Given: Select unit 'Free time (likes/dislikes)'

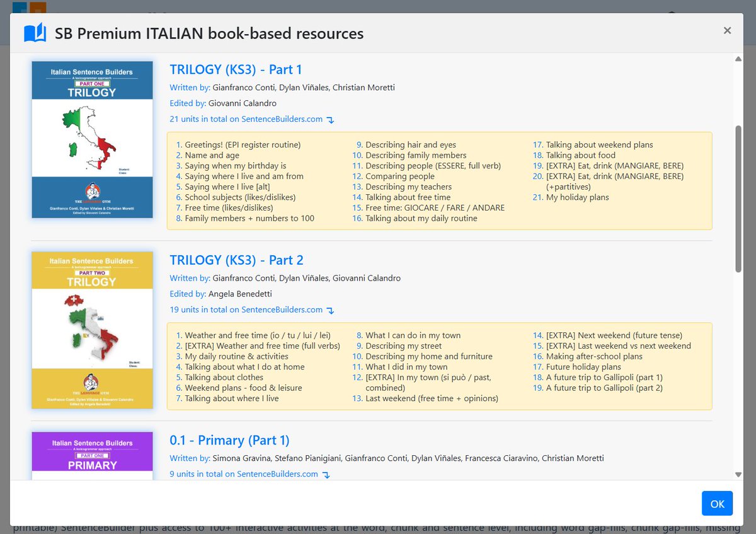Looking at the screenshot, I should tap(229, 207).
